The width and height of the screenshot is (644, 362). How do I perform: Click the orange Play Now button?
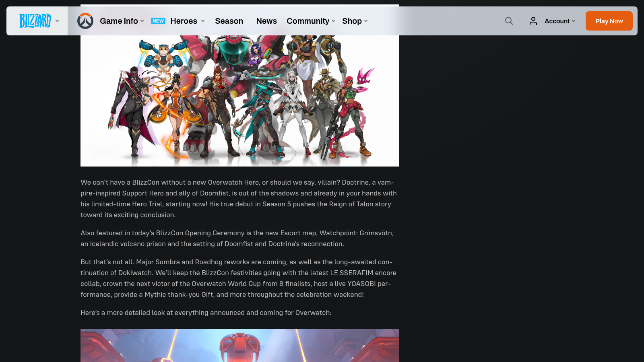tap(609, 21)
